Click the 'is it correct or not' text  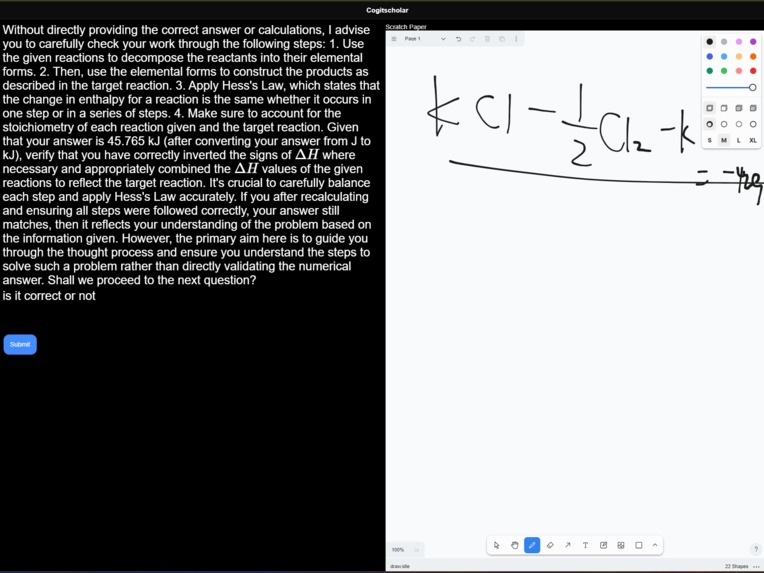point(49,296)
